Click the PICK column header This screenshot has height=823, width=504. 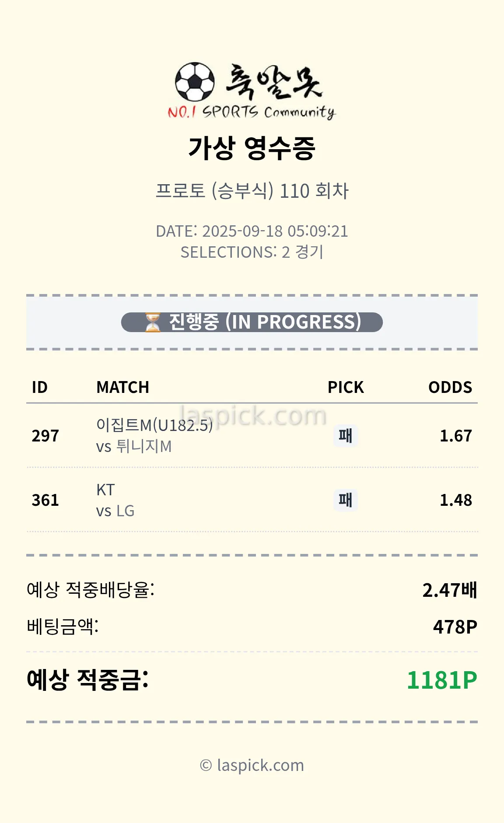click(x=346, y=387)
